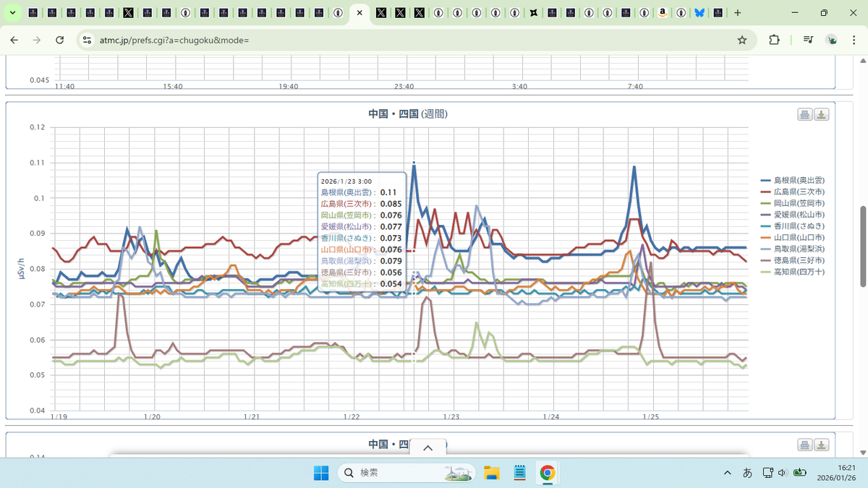Close the currently active tab

point(359,13)
